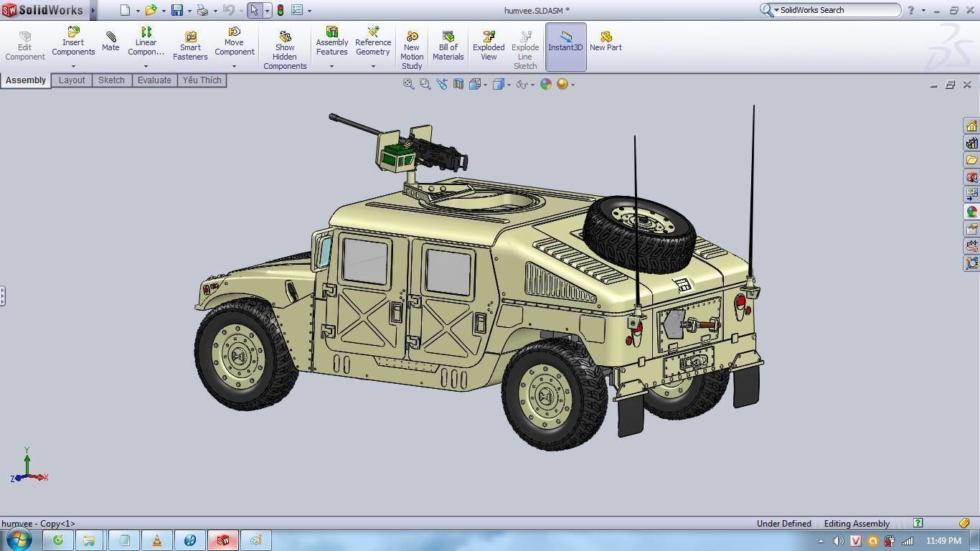The width and height of the screenshot is (980, 551).
Task: Open the Exploded View tool
Action: click(488, 43)
